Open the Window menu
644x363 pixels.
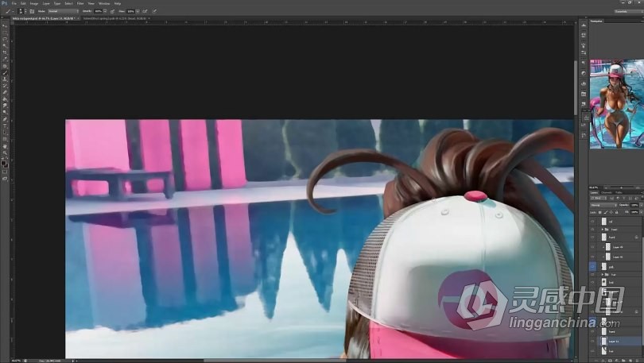point(104,3)
